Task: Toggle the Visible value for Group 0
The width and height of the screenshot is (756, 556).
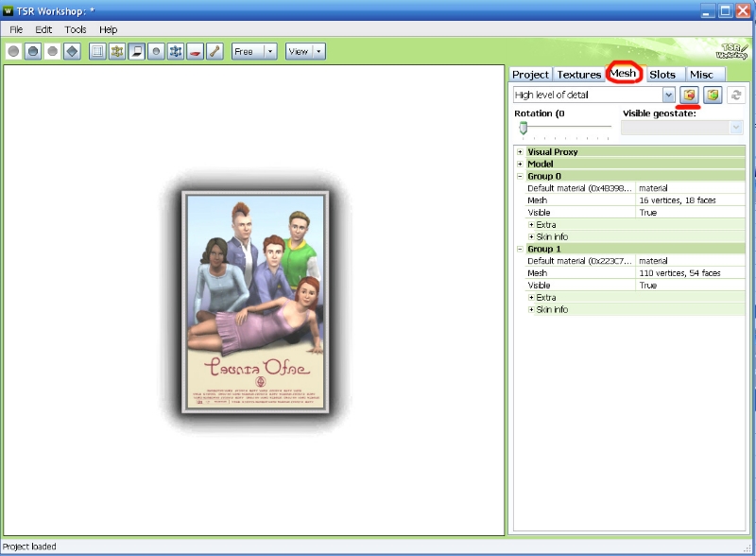Action: tap(690, 213)
